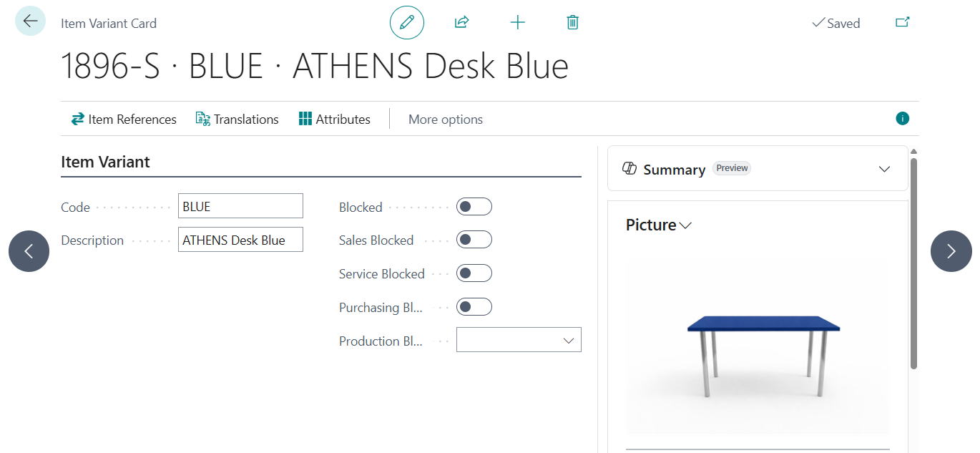Click the back arrow button
Image resolution: width=980 pixels, height=453 pixels.
[x=30, y=21]
